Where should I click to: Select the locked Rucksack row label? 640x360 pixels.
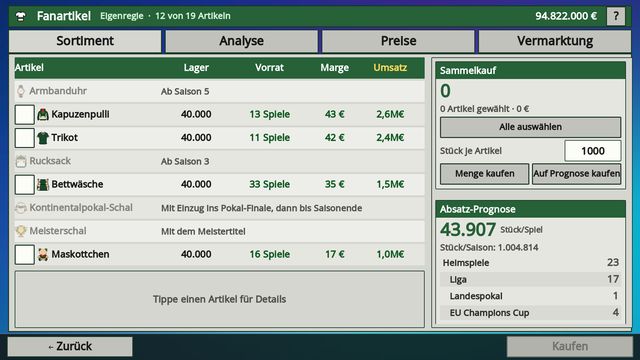[50, 161]
